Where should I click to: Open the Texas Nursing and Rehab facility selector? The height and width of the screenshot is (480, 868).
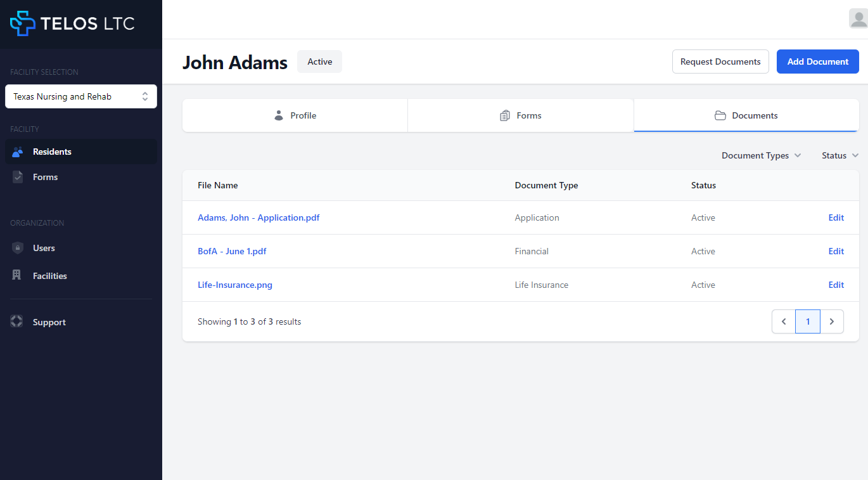coord(81,96)
